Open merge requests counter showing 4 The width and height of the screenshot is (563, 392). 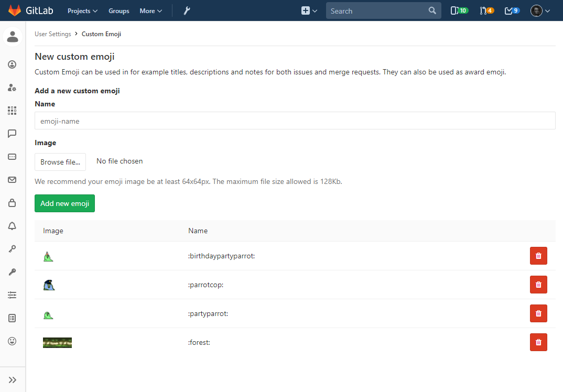point(486,11)
